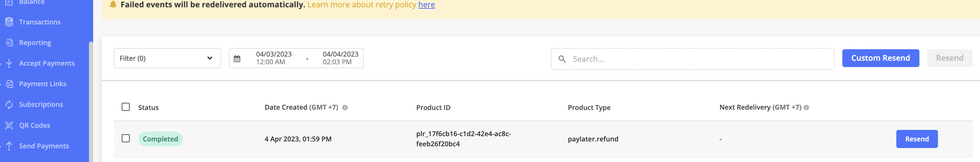The width and height of the screenshot is (980, 162).
Task: Click the Subscriptions cycle icon
Action: pos(9,104)
